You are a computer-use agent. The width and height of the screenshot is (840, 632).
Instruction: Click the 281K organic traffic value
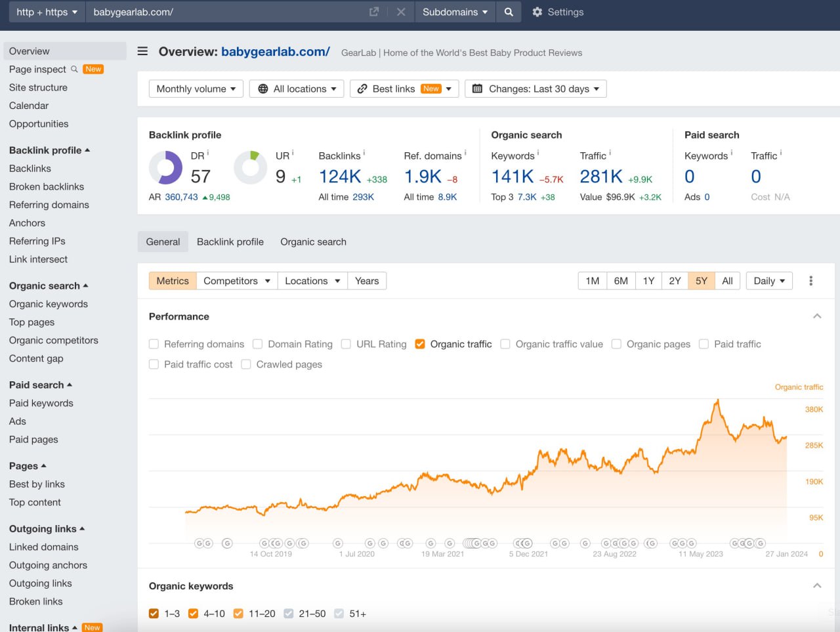point(601,177)
